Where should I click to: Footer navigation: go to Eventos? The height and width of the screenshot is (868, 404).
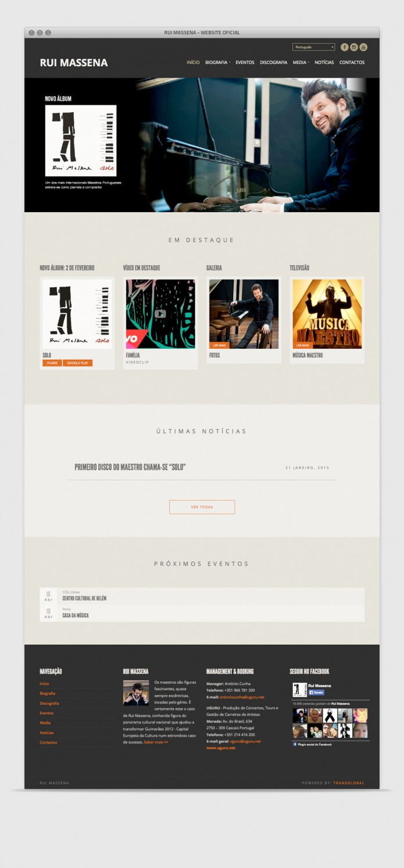(x=47, y=713)
